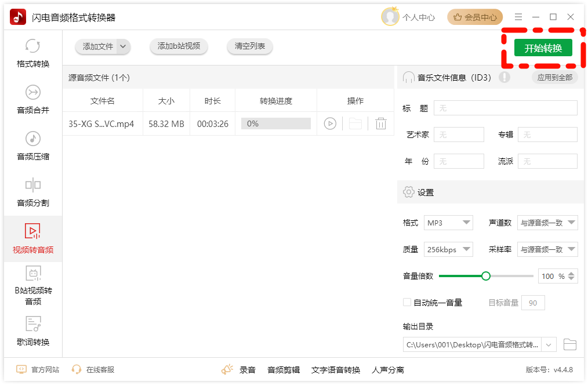588x385 pixels.
Task: Open the 音频合并 audio merge tool
Action: tap(33, 99)
